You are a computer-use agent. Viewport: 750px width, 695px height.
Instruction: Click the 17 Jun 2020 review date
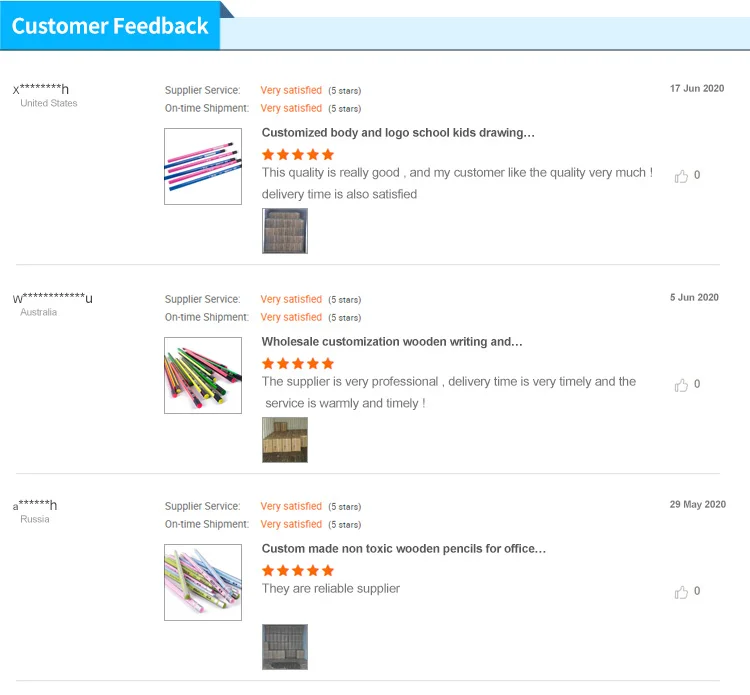(697, 89)
